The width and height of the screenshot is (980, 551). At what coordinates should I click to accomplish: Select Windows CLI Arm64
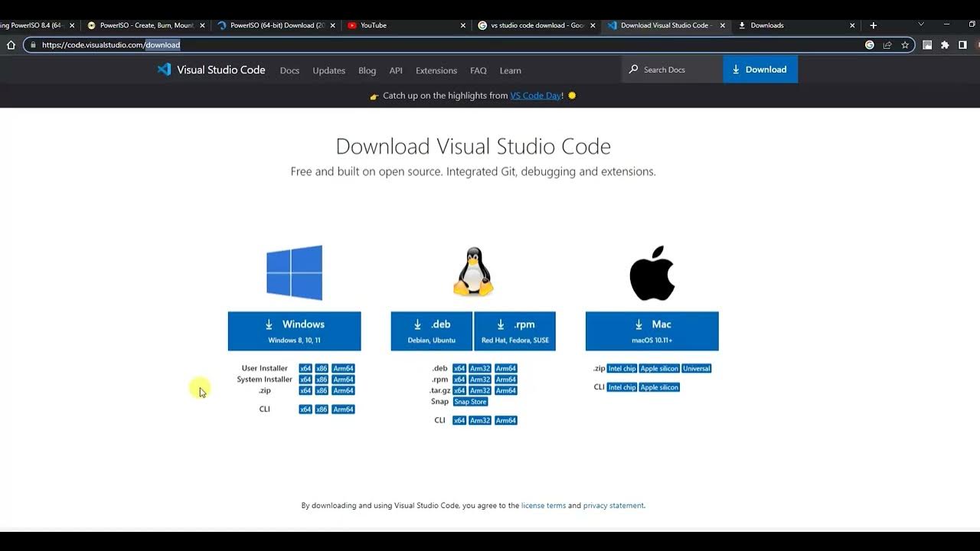pyautogui.click(x=343, y=409)
